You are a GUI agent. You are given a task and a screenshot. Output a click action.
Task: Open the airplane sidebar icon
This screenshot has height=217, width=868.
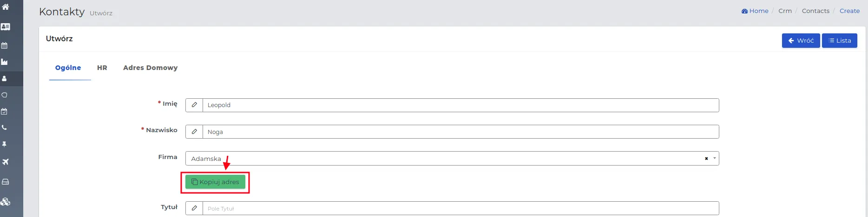coord(5,162)
